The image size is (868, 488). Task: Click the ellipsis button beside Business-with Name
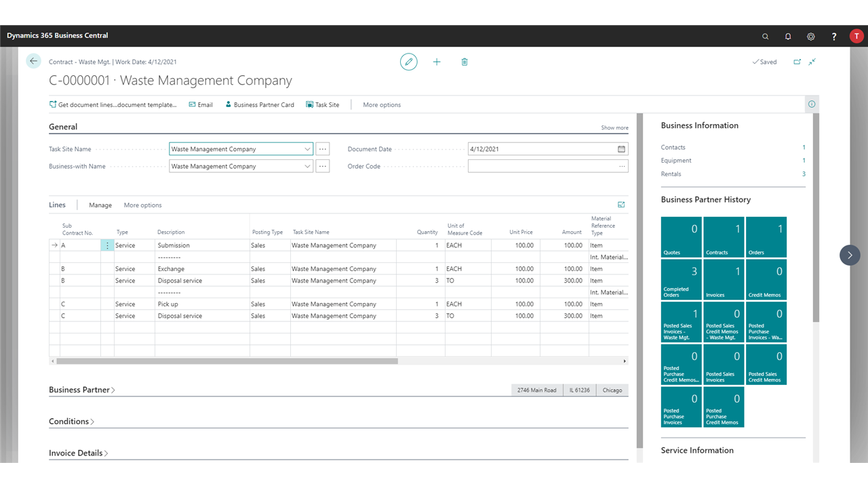pyautogui.click(x=323, y=166)
